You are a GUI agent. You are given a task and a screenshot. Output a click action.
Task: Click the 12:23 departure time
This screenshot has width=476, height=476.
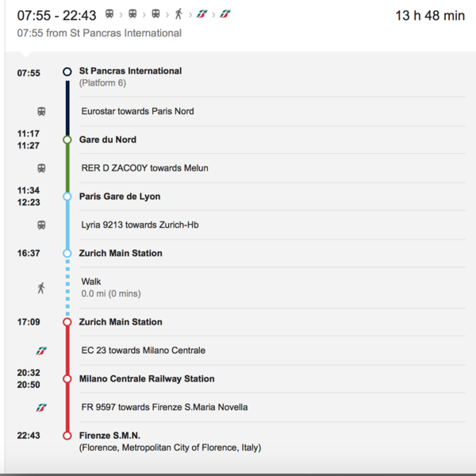pos(29,202)
